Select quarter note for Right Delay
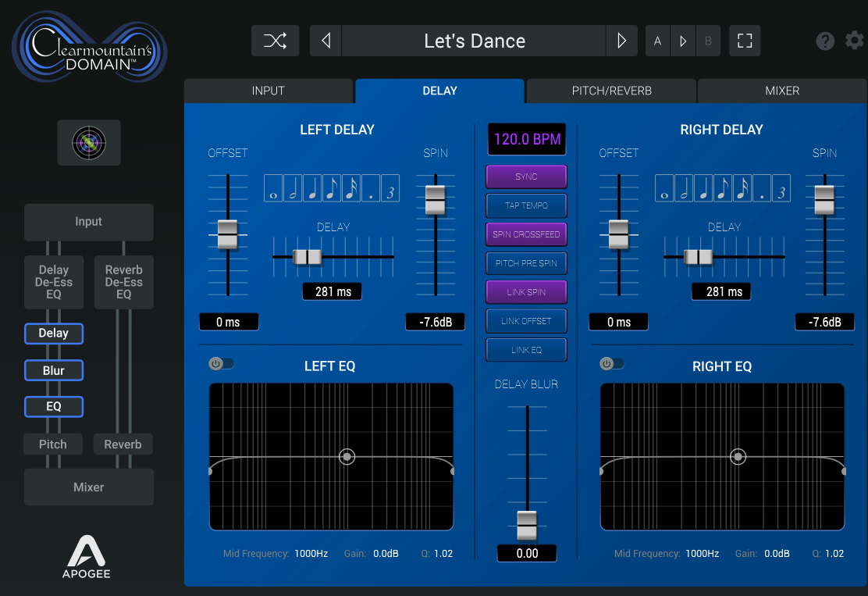Viewport: 868px width, 596px height. point(703,187)
